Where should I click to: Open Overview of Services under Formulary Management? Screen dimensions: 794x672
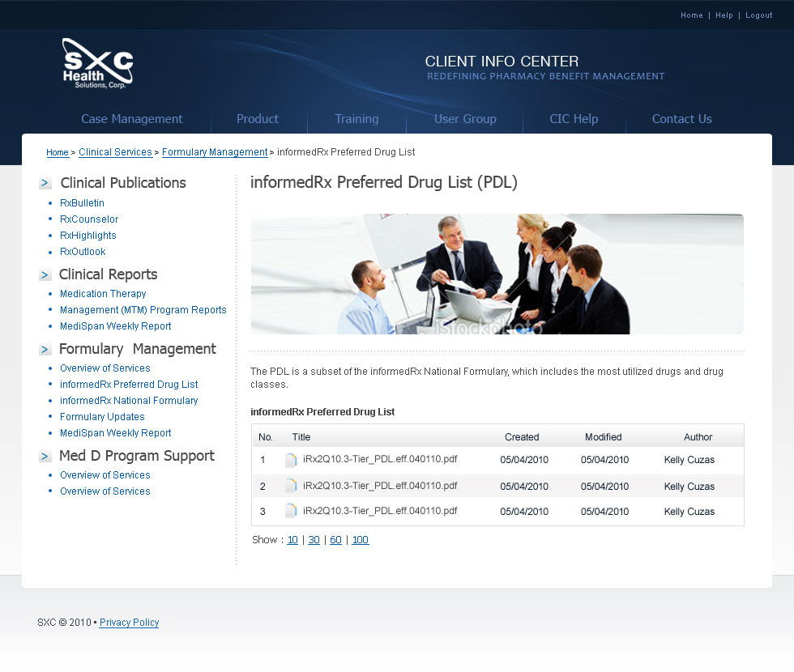pyautogui.click(x=105, y=368)
